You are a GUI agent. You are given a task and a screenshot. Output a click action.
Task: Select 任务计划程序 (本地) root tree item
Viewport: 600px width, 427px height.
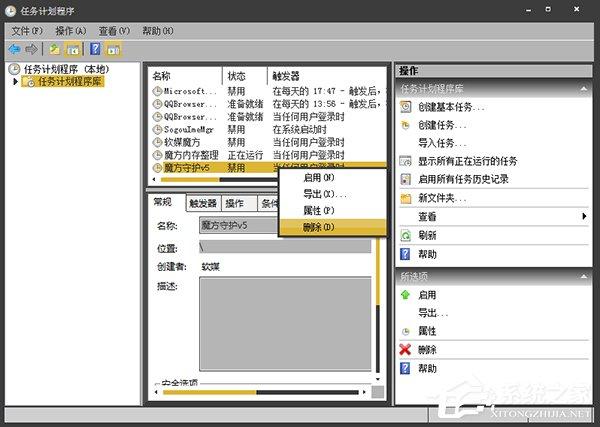(67, 69)
